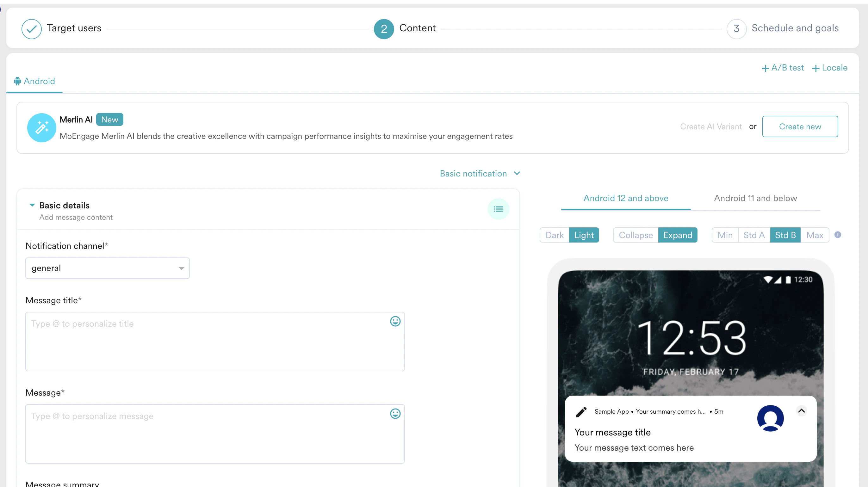Click the completed Target users step checkmark
This screenshot has width=868, height=487.
click(31, 29)
